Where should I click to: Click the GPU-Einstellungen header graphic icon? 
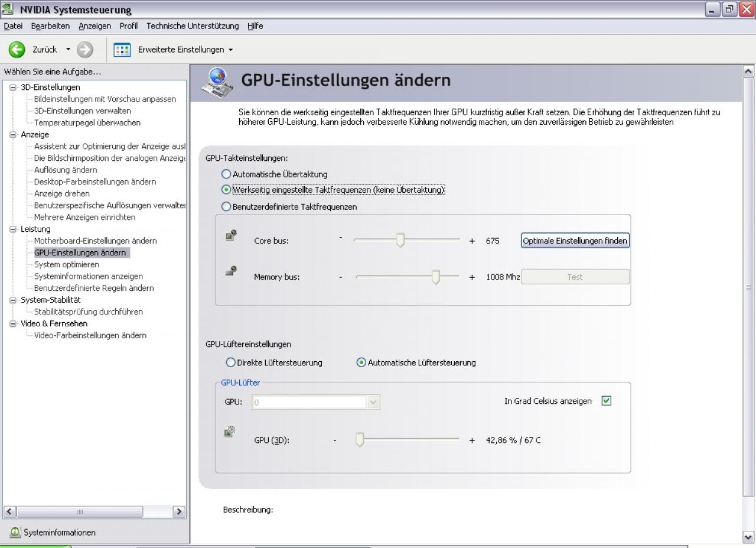(216, 82)
